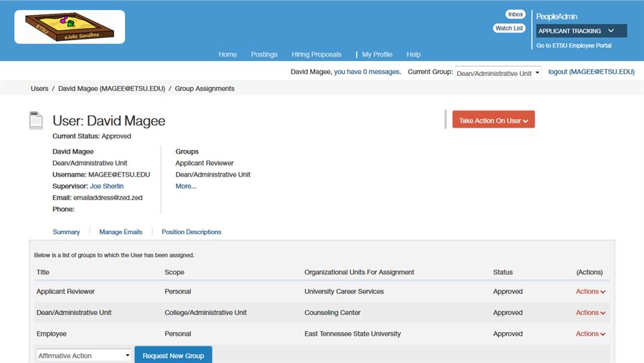Expand Actions for Dean/Administrative Unit row

tap(590, 313)
